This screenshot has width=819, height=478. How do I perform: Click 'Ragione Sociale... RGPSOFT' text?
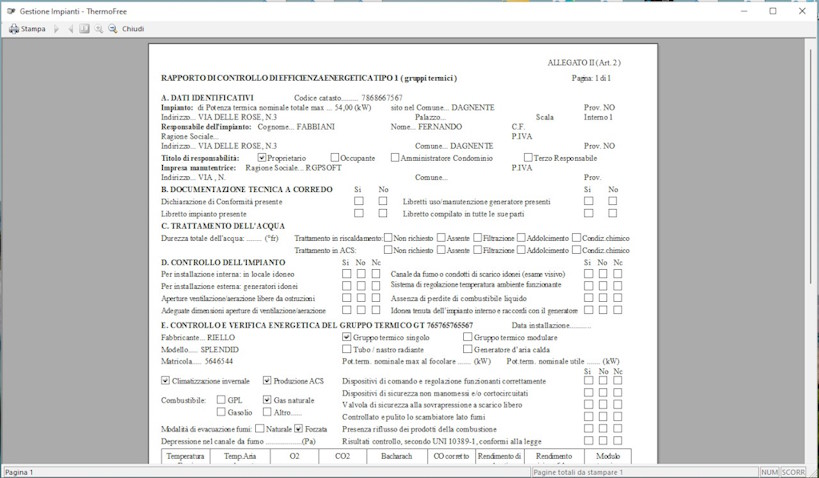pyautogui.click(x=294, y=168)
